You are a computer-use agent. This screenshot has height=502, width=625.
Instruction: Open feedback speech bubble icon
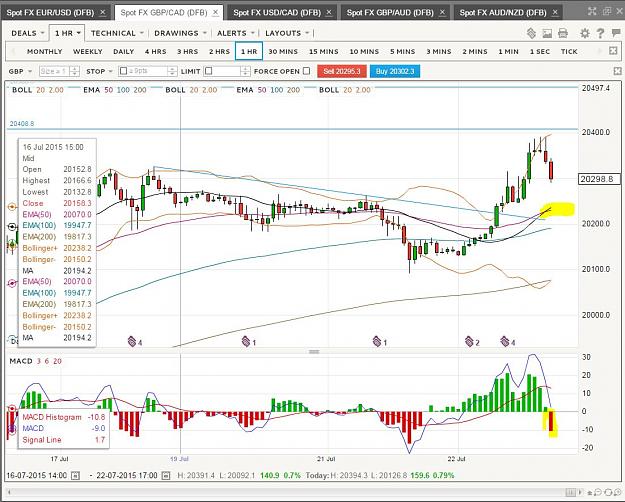coord(616,33)
